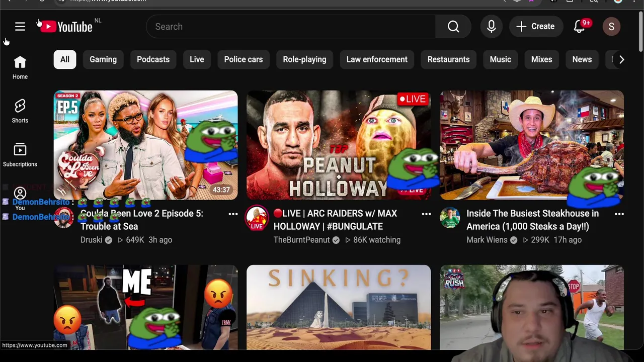Open Mark Wiens channel name link
The image size is (644, 362).
[x=487, y=240]
